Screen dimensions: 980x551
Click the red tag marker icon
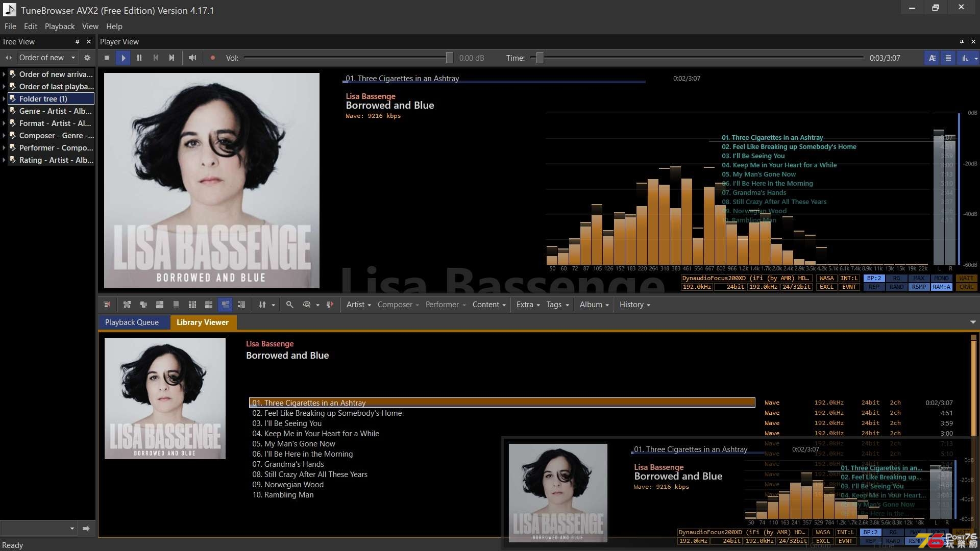pos(330,305)
